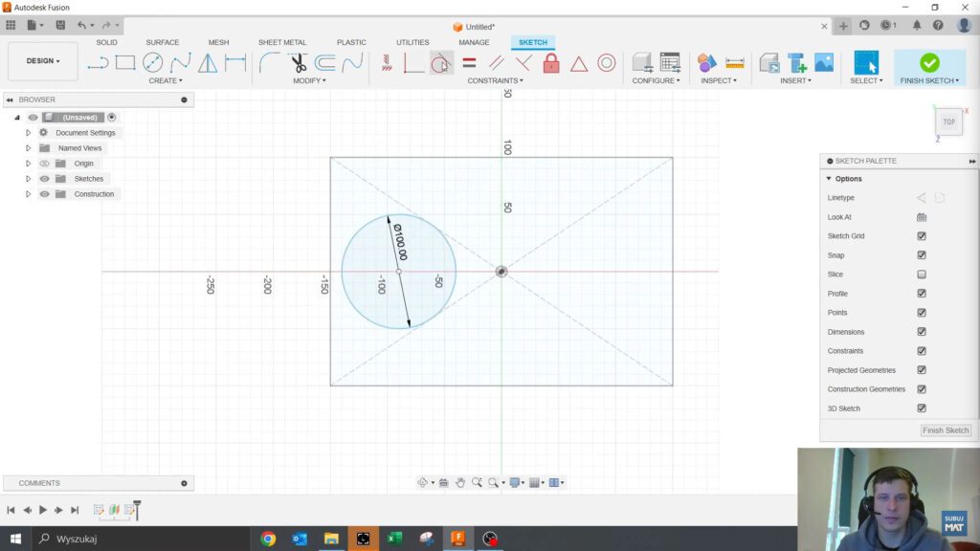Uncheck the 3D Sketch option
This screenshot has width=980, height=551.
[x=922, y=408]
